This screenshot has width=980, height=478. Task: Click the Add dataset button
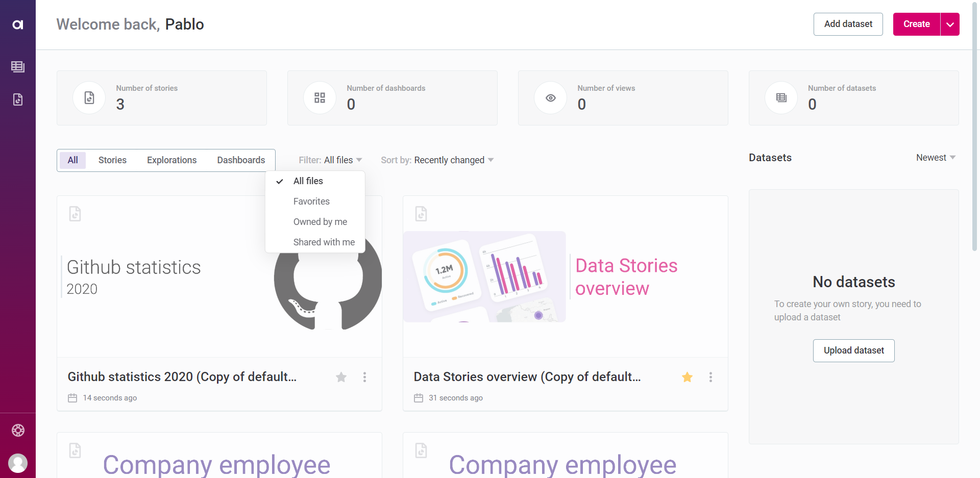click(x=848, y=24)
